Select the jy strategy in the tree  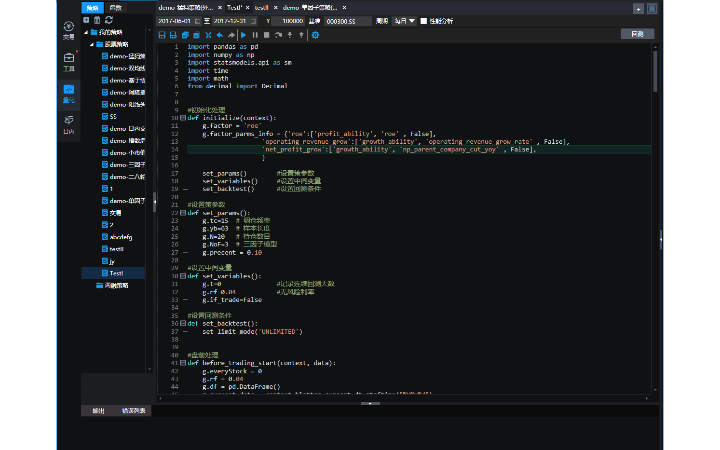[108, 261]
